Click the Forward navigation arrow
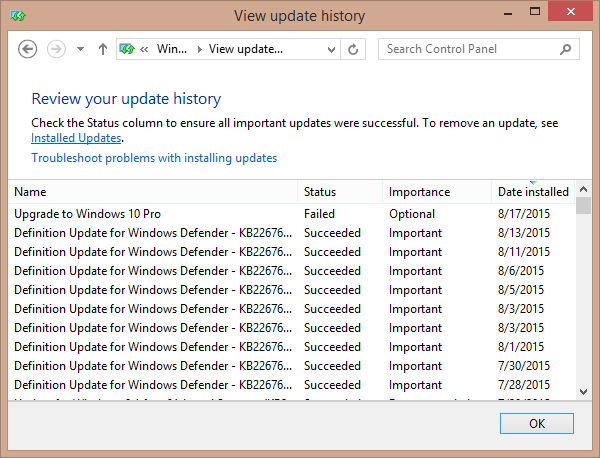Image resolution: width=600 pixels, height=458 pixels. point(56,49)
